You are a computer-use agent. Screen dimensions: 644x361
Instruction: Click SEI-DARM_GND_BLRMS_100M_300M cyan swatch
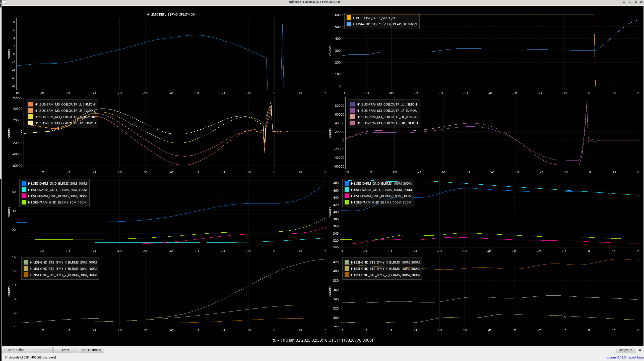pyautogui.click(x=347, y=190)
